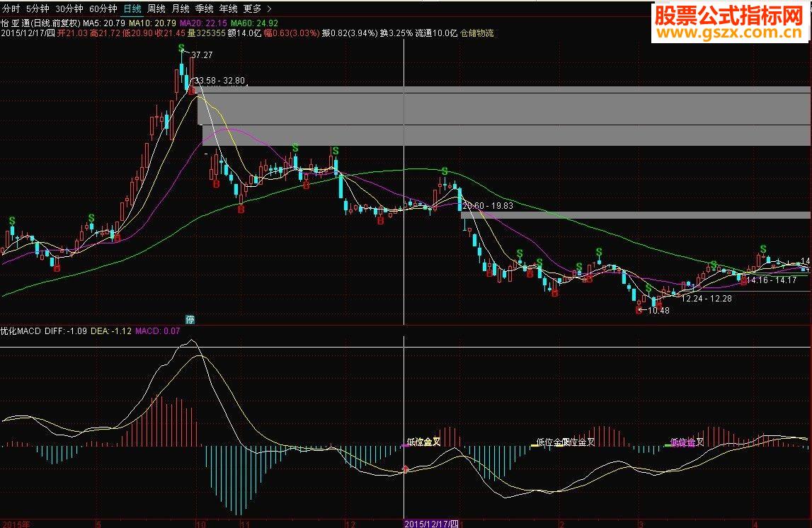Select the 5分钟 period tab

pyautogui.click(x=38, y=8)
